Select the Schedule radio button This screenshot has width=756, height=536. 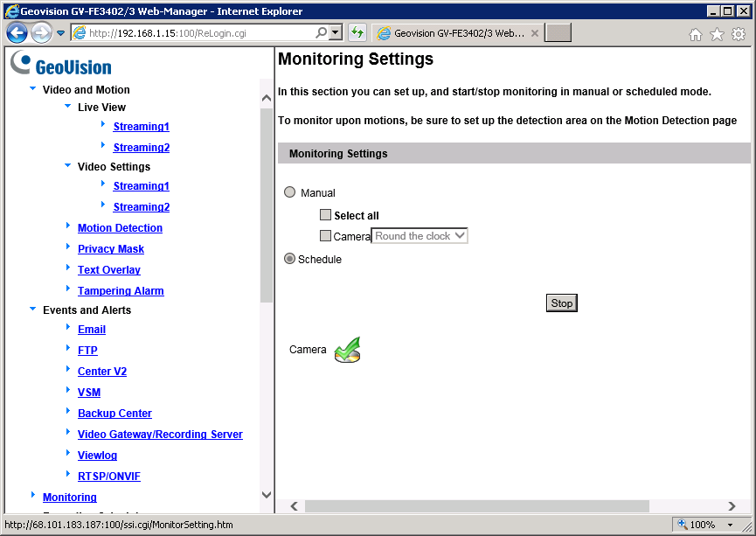pos(290,259)
